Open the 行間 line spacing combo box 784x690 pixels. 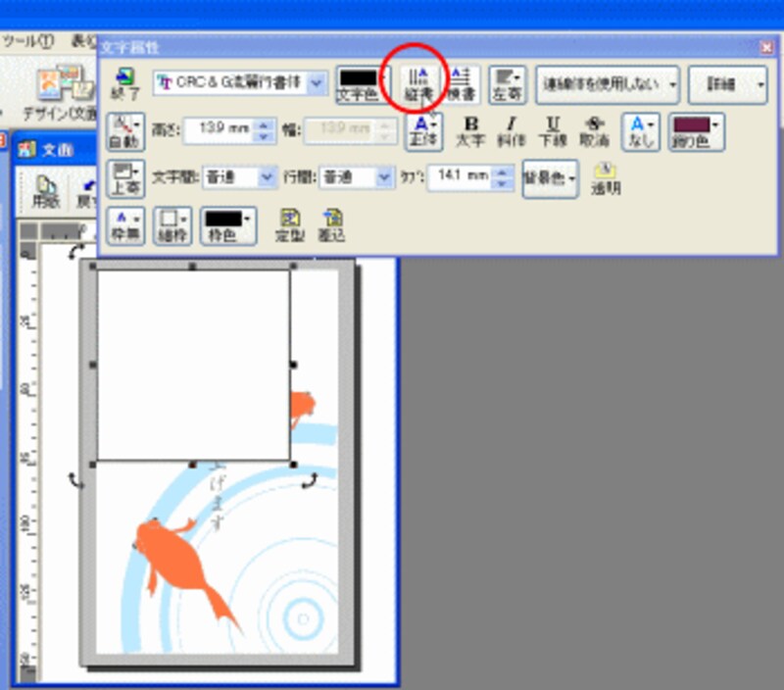tap(357, 177)
